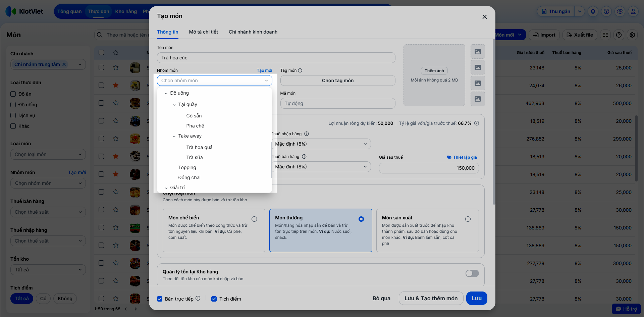This screenshot has width=644, height=317.
Task: Switch to Chi nhánh kinh doanh tab
Action: coord(253,32)
